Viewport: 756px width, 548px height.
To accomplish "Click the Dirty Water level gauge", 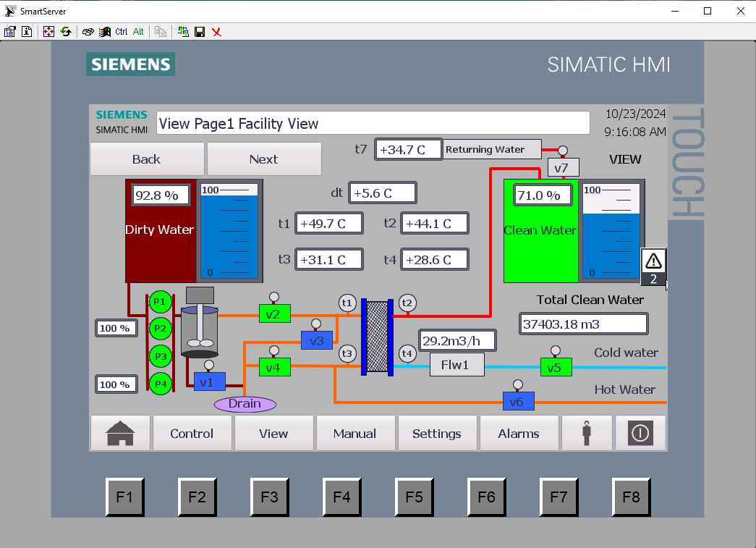I will pos(230,230).
